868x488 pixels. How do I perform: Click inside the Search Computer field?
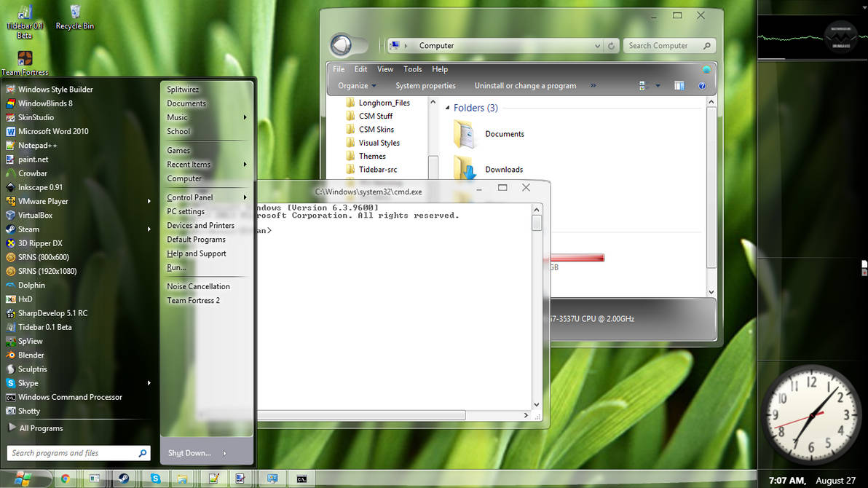coord(663,45)
